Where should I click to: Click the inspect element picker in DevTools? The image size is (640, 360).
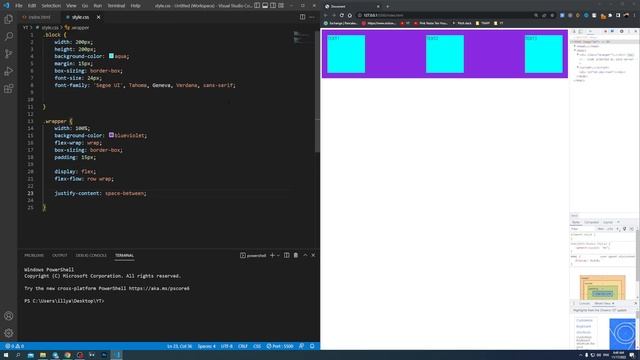[x=574, y=31]
